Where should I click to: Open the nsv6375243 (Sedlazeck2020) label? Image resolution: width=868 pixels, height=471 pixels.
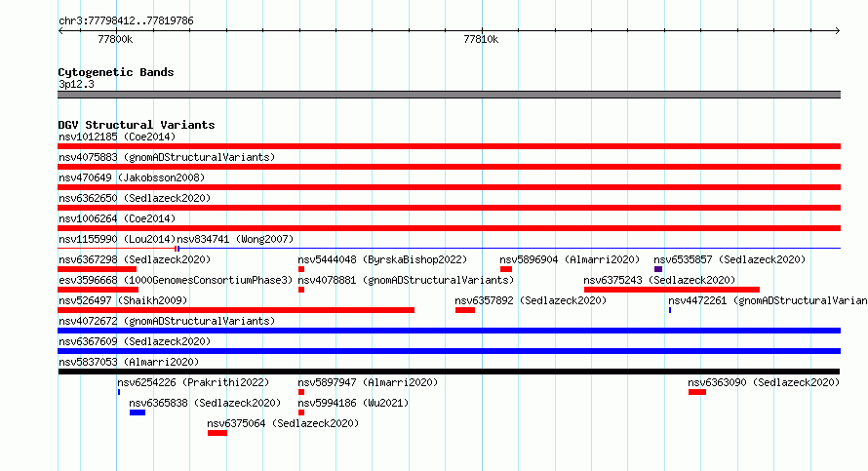tap(659, 280)
